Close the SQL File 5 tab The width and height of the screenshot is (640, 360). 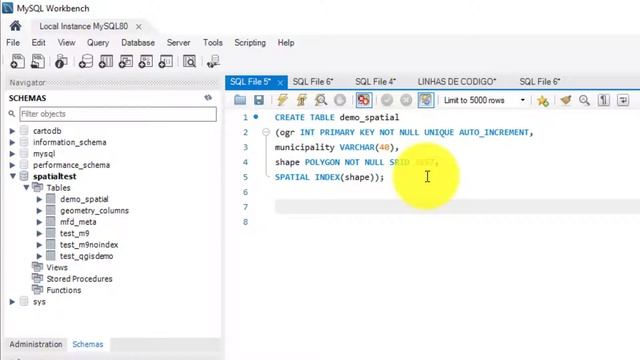coord(280,83)
